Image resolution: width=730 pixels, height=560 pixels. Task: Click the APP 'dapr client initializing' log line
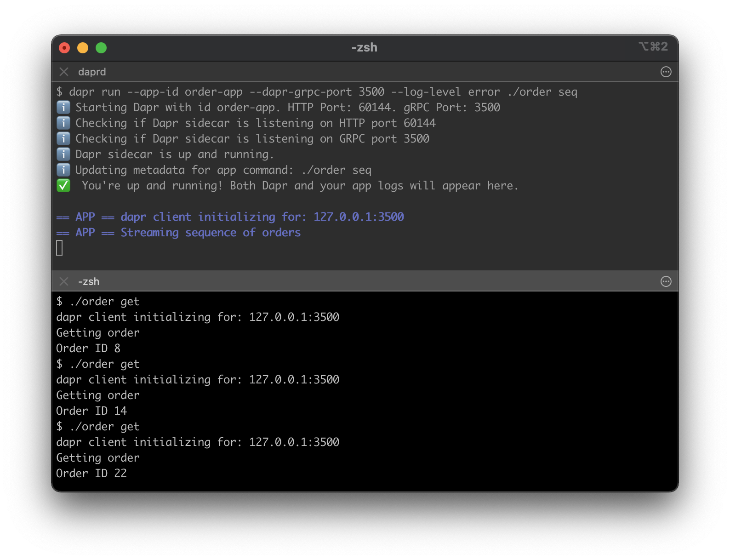tap(230, 217)
